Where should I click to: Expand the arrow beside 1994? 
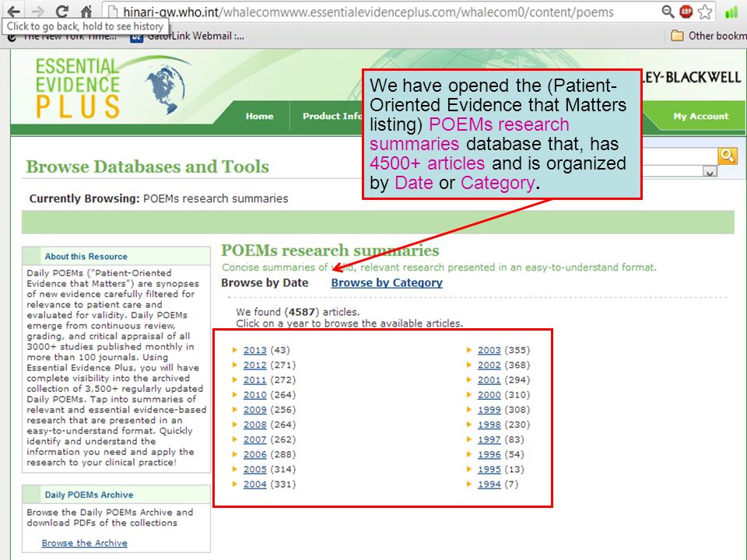point(468,484)
